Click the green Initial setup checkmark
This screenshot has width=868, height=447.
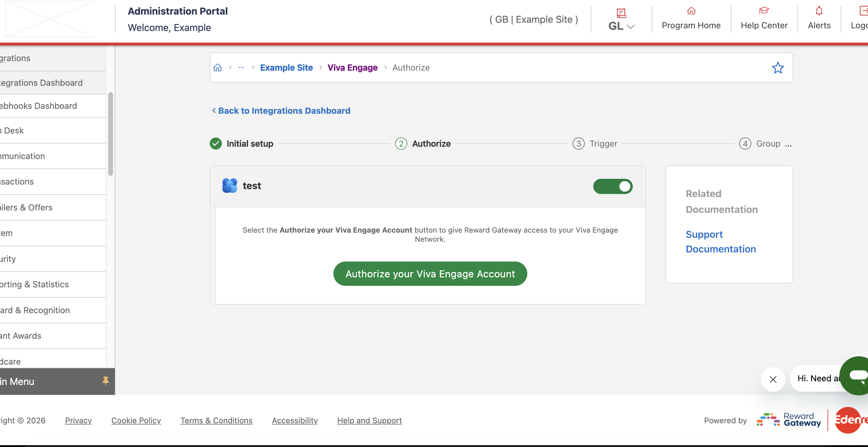[x=216, y=144]
